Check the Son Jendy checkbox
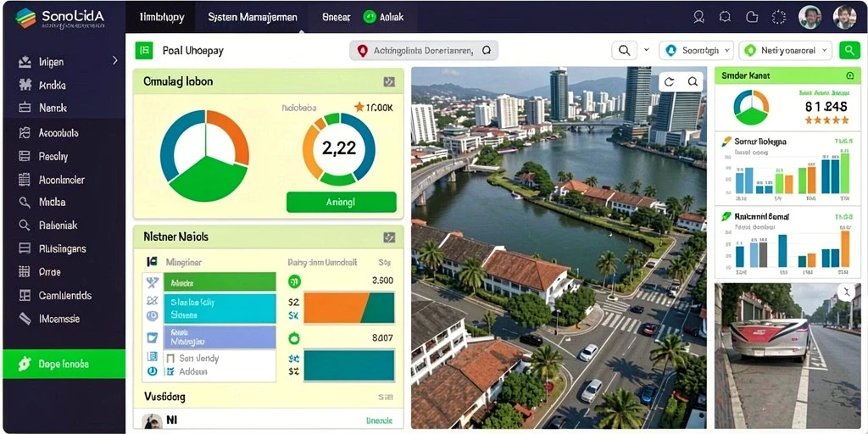Viewport: 868px width, 434px height. point(170,359)
